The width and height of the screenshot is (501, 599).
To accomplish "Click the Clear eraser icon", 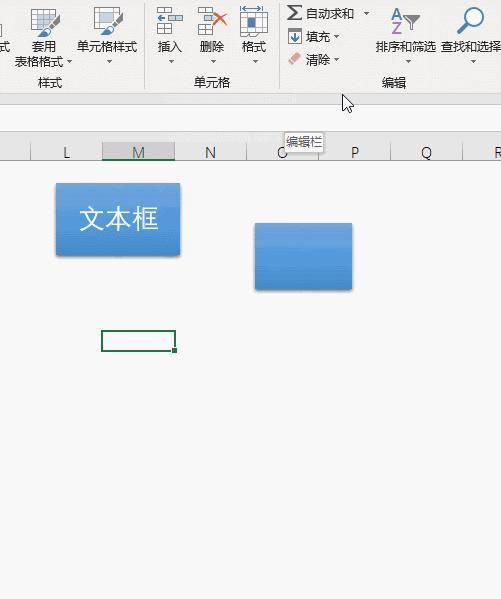I will click(294, 59).
